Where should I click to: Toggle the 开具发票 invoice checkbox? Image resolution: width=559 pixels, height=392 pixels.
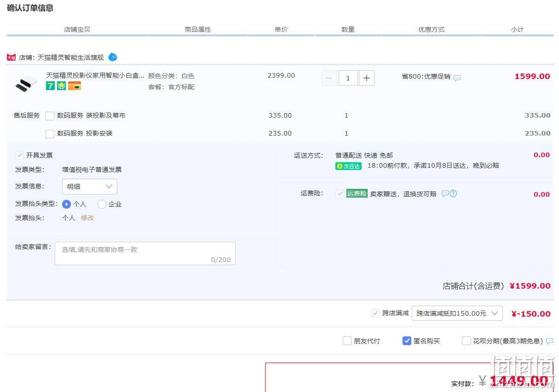pos(19,155)
